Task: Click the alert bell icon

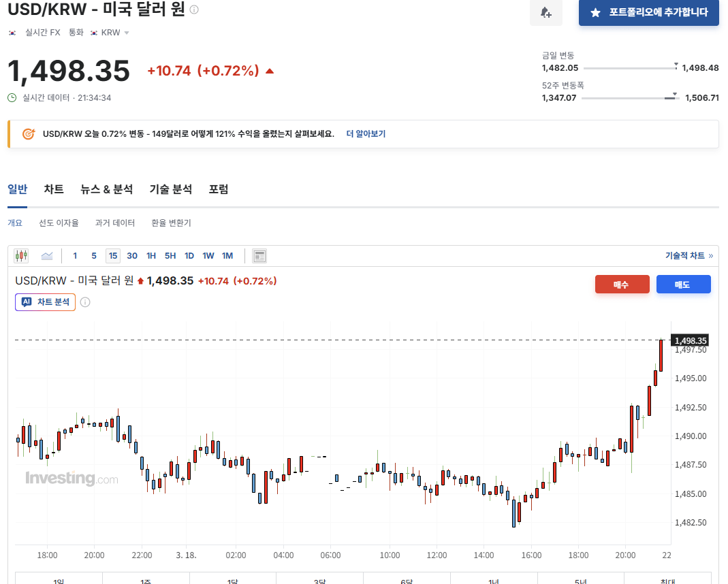Action: point(545,13)
